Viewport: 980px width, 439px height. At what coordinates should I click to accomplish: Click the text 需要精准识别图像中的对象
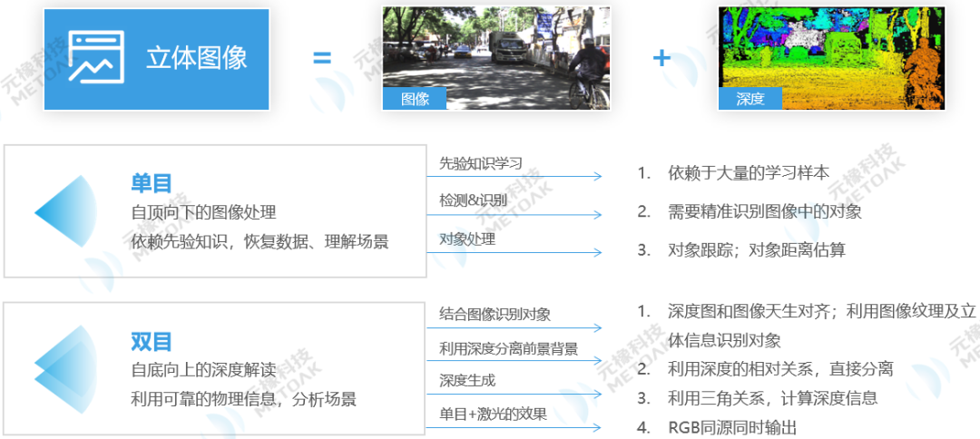pyautogui.click(x=765, y=211)
